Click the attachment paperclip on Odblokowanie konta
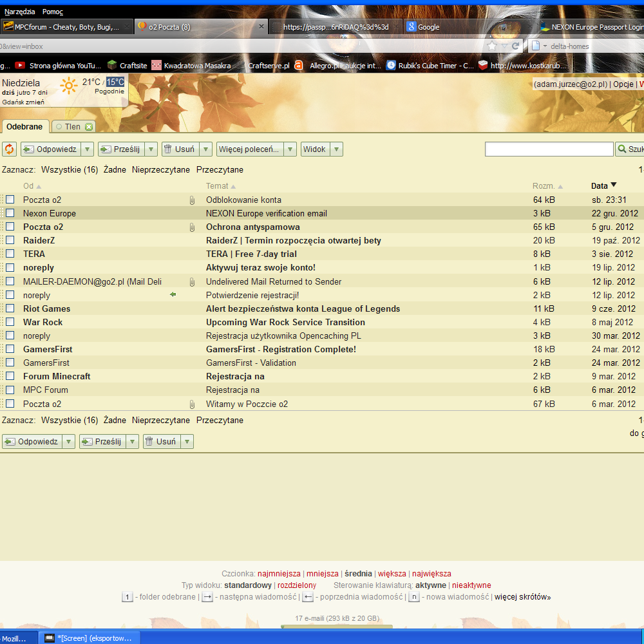This screenshot has height=644, width=644. (x=192, y=200)
